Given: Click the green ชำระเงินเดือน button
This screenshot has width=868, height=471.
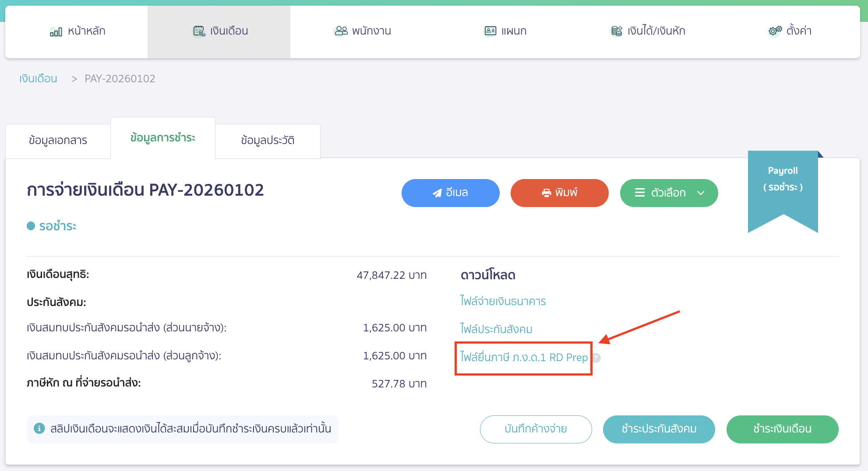Looking at the screenshot, I should [x=782, y=429].
